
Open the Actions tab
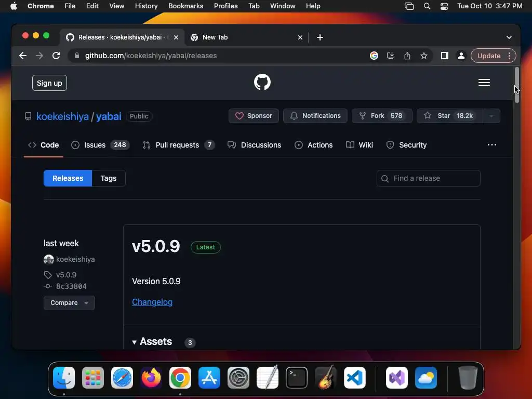click(313, 145)
